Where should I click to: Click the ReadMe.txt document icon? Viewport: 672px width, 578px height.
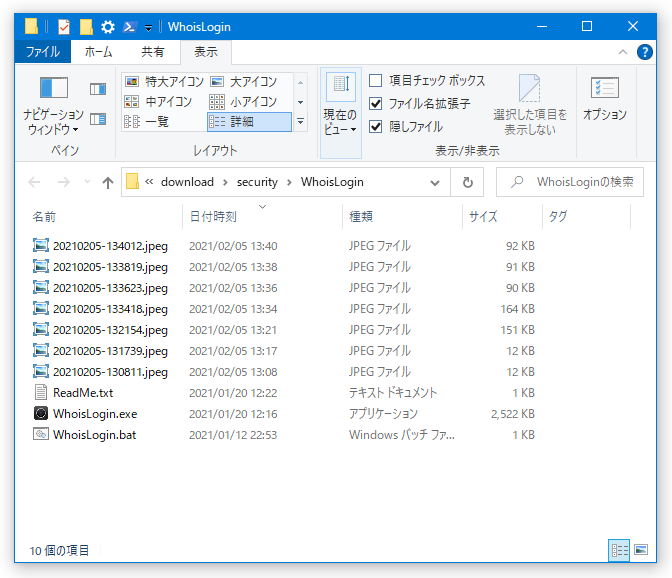pyautogui.click(x=41, y=392)
